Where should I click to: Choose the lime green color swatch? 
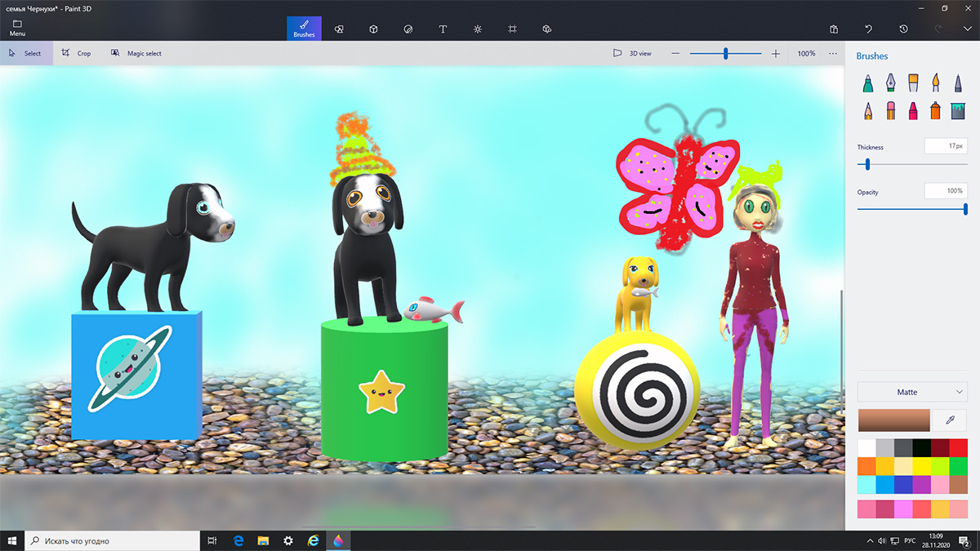[x=940, y=466]
